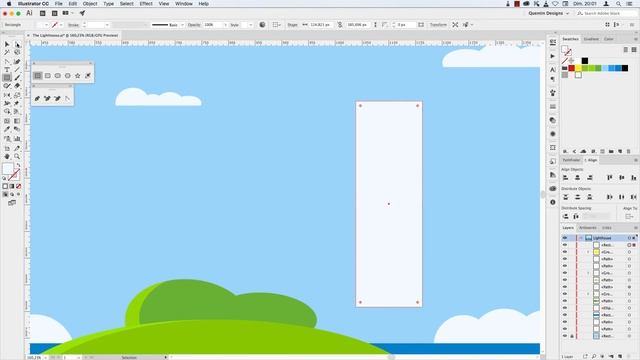Collapse the Lighthouse layer disclosure triangle

(581, 238)
